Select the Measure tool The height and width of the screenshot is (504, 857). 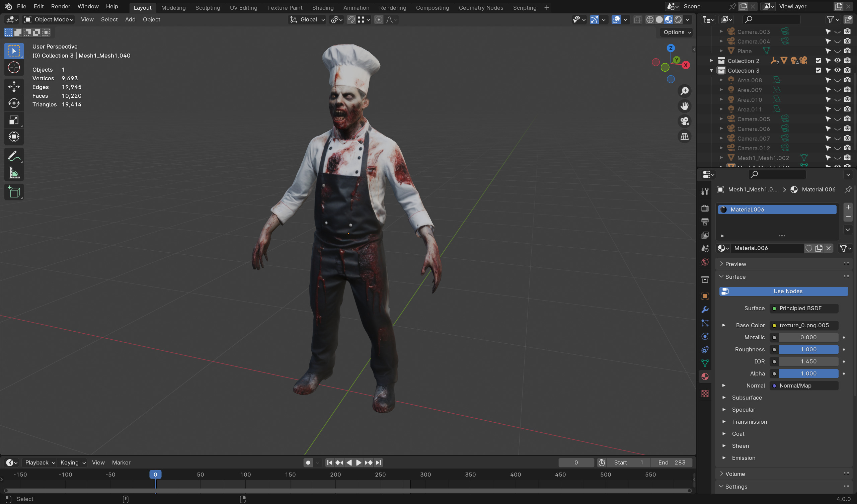tap(14, 173)
